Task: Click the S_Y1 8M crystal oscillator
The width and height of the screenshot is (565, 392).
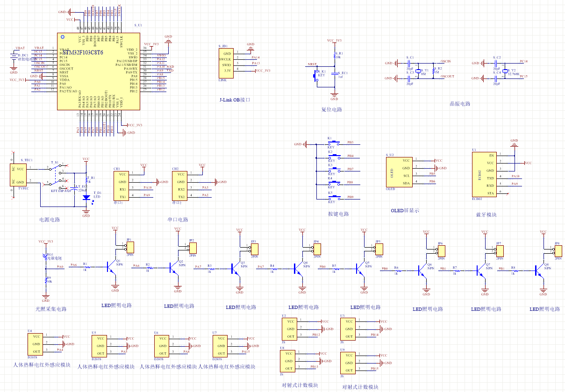Action: (419, 71)
